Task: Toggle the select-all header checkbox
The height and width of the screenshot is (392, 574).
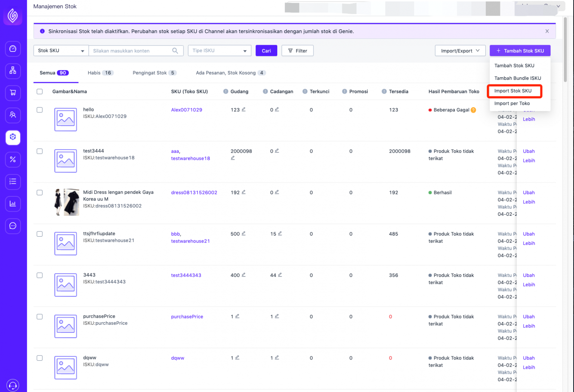Action: point(40,91)
